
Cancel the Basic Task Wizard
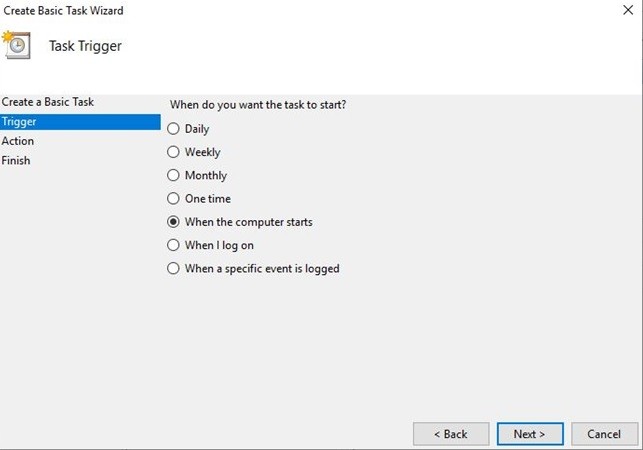[604, 434]
